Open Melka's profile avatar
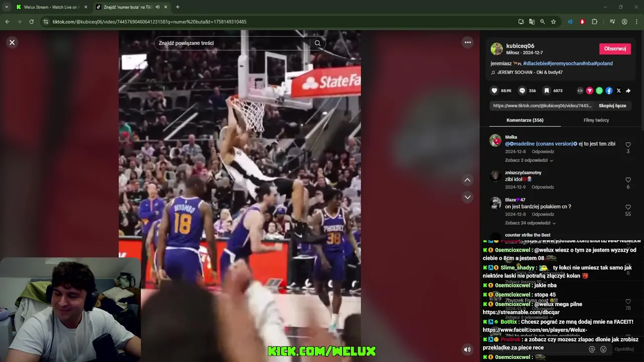Screen dimensions: 644x362 [496, 140]
